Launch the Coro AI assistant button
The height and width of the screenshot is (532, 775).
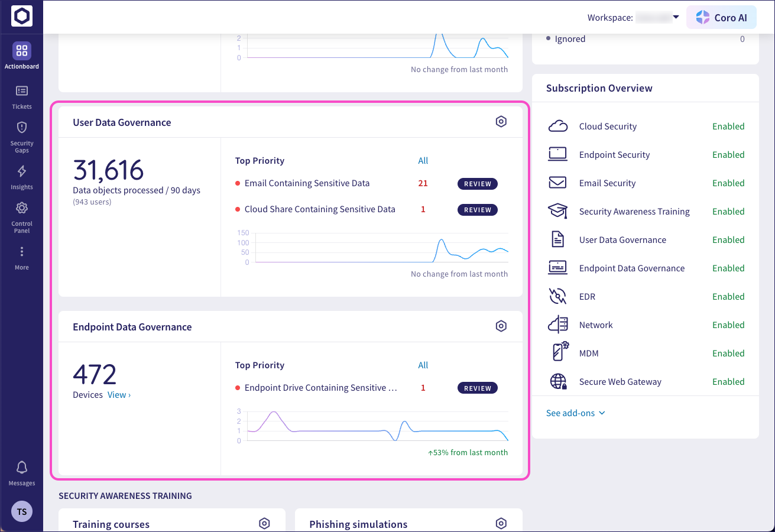[x=721, y=18]
